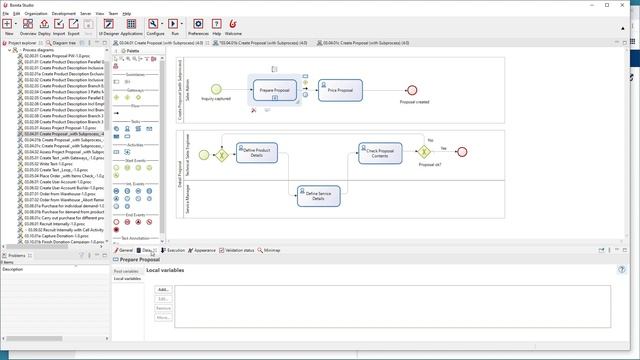The image size is (640, 360).
Task: Switch to the Execution properties tab
Action: click(173, 250)
